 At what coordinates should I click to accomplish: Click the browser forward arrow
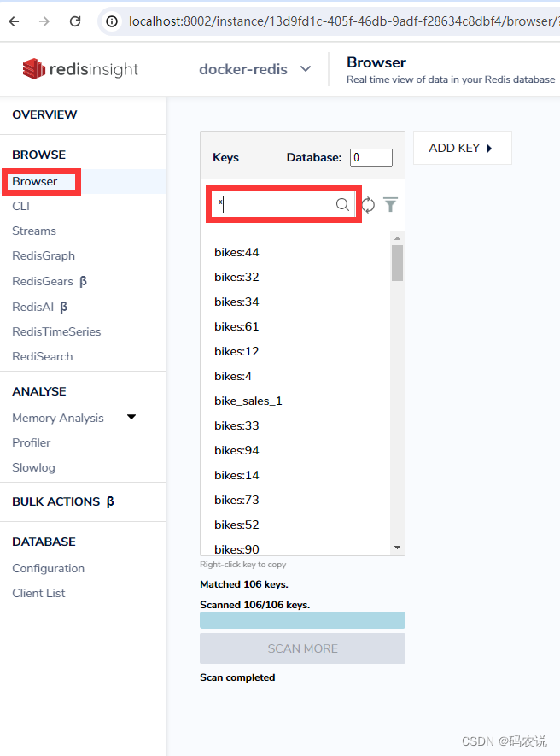(44, 21)
